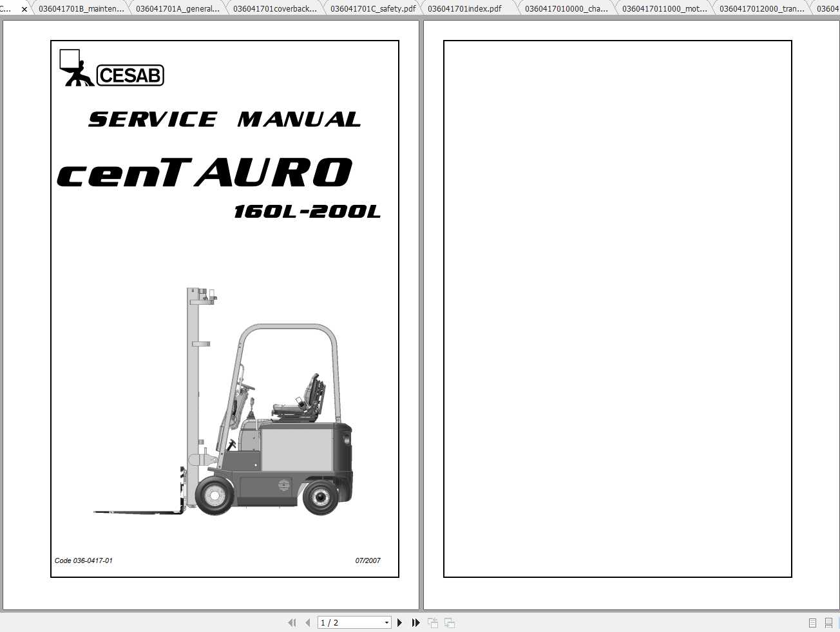Switch to 036041701index.pdf tab
Image resolution: width=840 pixels, height=632 pixels.
coord(464,8)
